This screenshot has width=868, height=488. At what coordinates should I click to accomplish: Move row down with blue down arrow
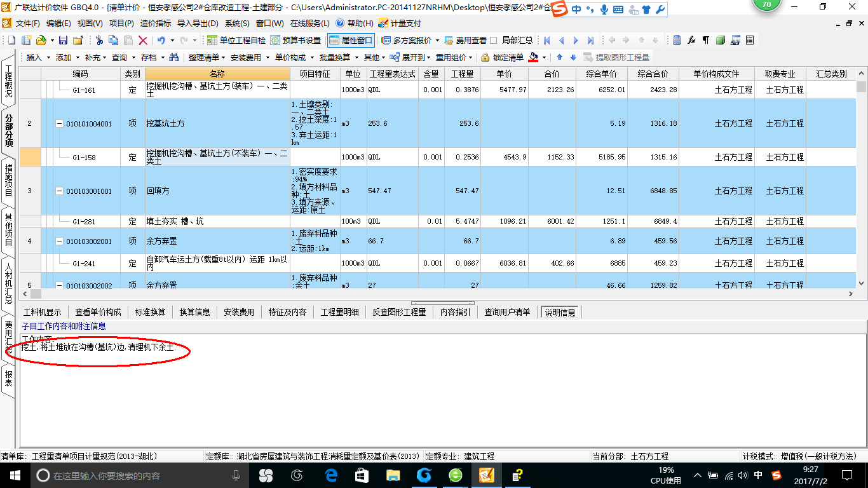pos(573,57)
